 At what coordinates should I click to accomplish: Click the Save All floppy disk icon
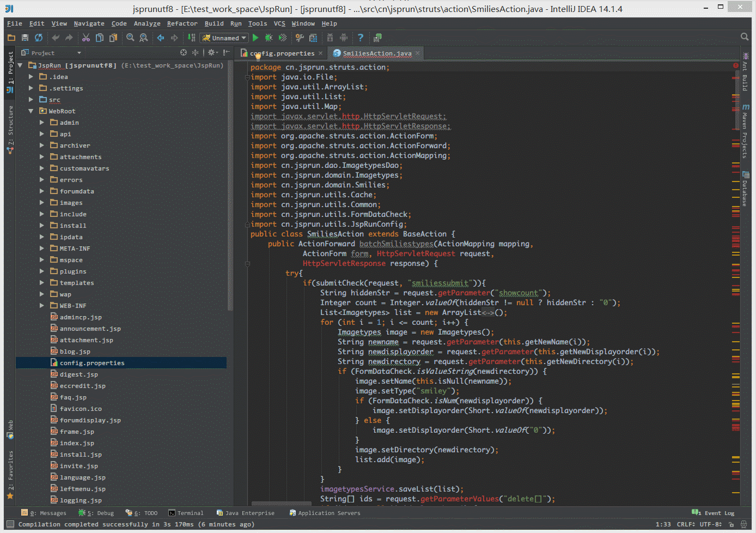click(x=25, y=38)
